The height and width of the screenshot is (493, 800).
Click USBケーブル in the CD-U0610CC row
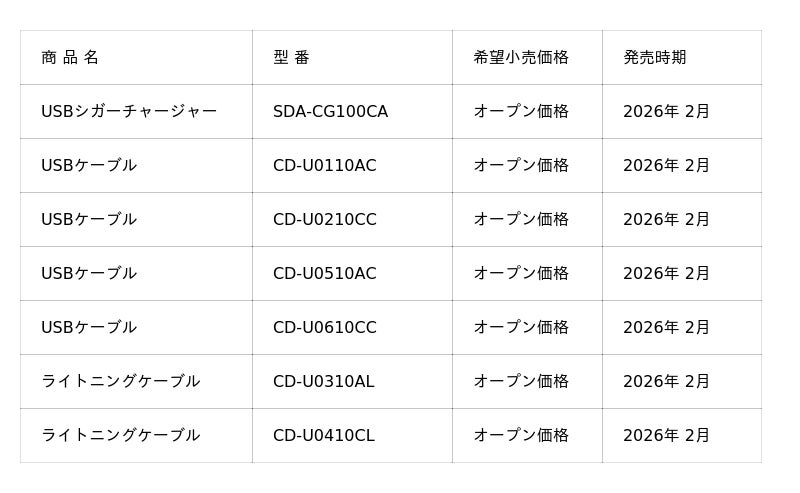coord(89,328)
